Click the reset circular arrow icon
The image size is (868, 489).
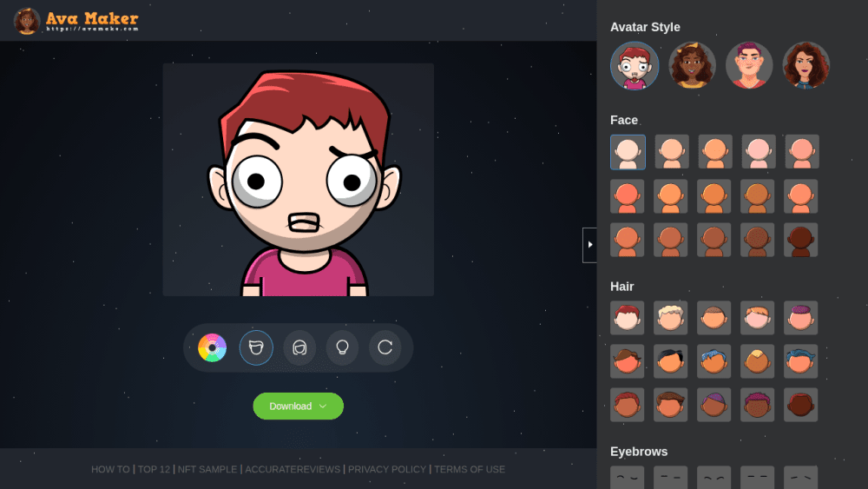[x=385, y=347]
